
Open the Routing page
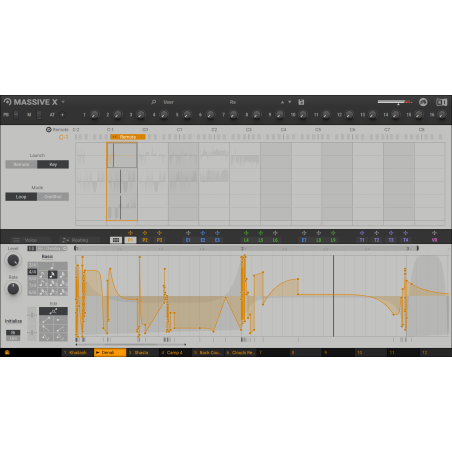coord(80,240)
